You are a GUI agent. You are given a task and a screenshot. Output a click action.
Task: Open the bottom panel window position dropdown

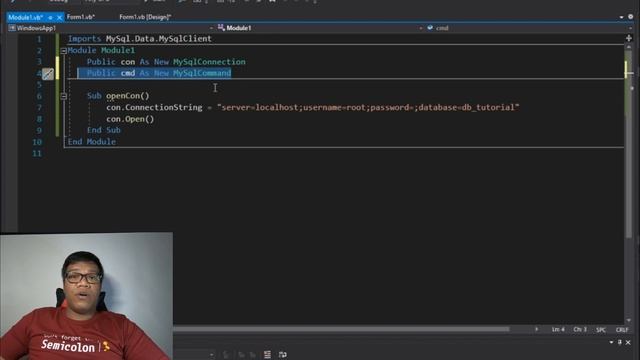pos(611,342)
